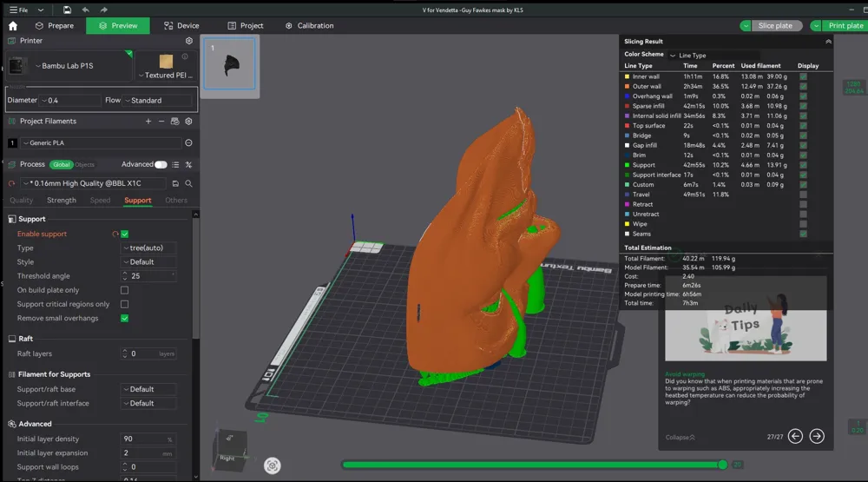Save the 0.16mm High Quality preset

[175, 183]
